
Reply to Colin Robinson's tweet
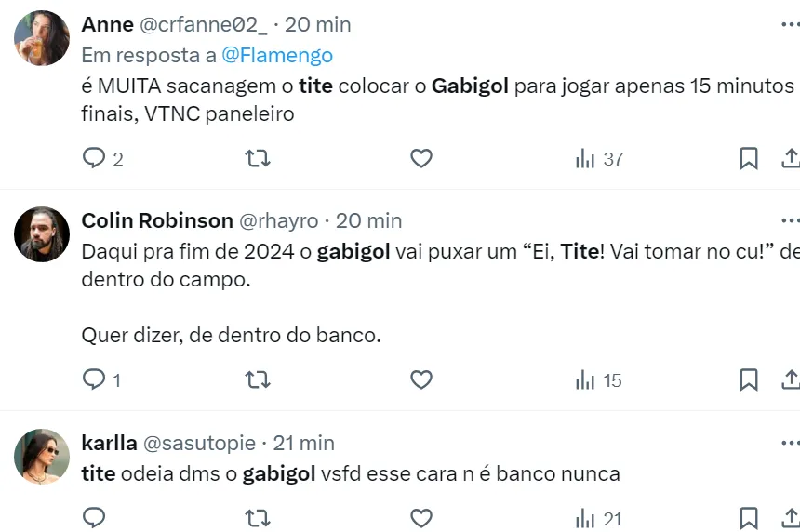point(95,379)
